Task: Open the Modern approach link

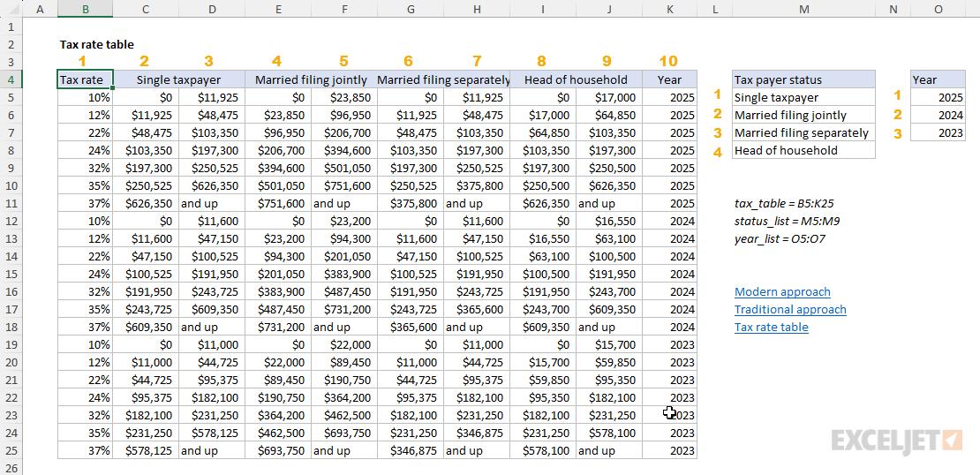Action: click(x=782, y=292)
